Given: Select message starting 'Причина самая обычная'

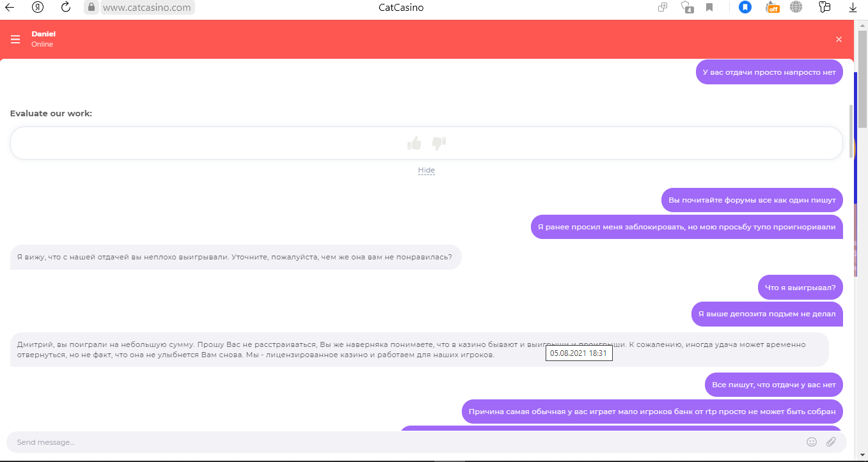Looking at the screenshot, I should tap(652, 412).
